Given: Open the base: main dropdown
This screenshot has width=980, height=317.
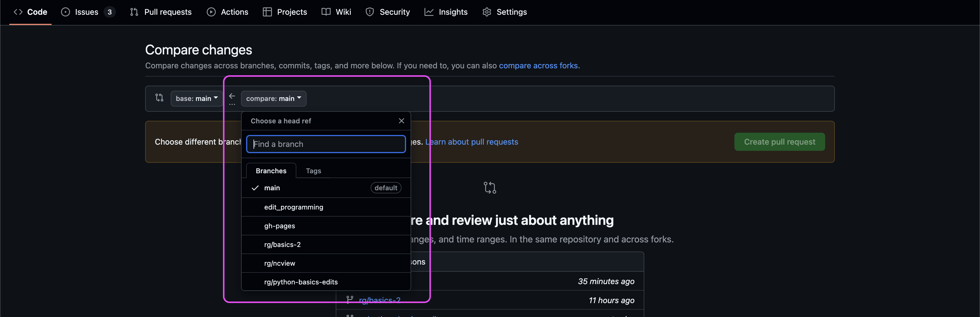Looking at the screenshot, I should pos(196,99).
